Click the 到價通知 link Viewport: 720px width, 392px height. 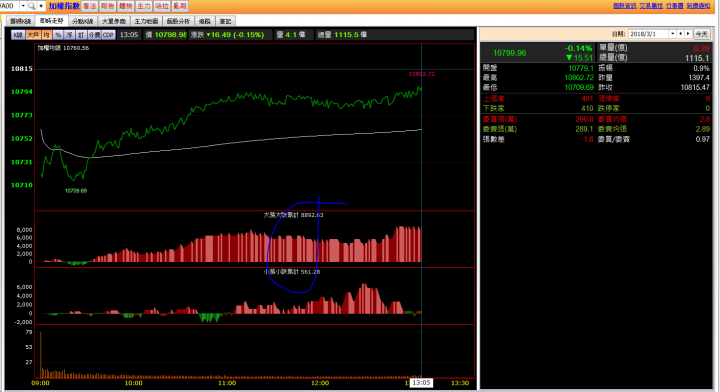point(698,6)
